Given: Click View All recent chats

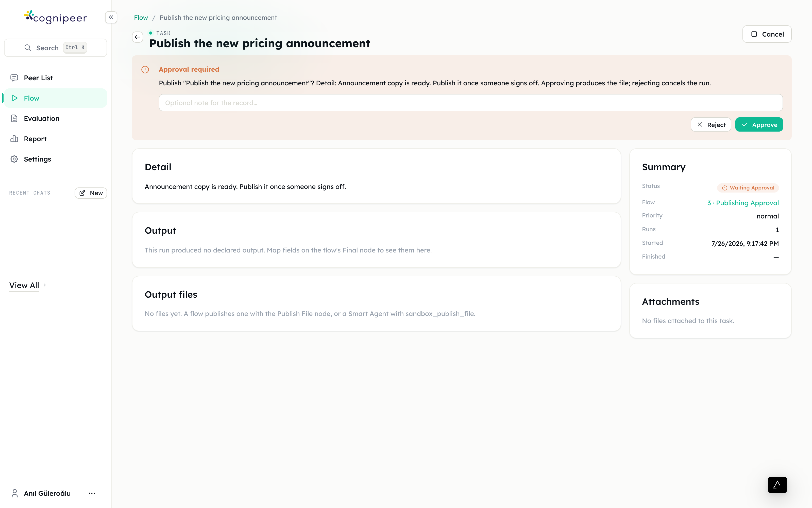Looking at the screenshot, I should pyautogui.click(x=24, y=285).
